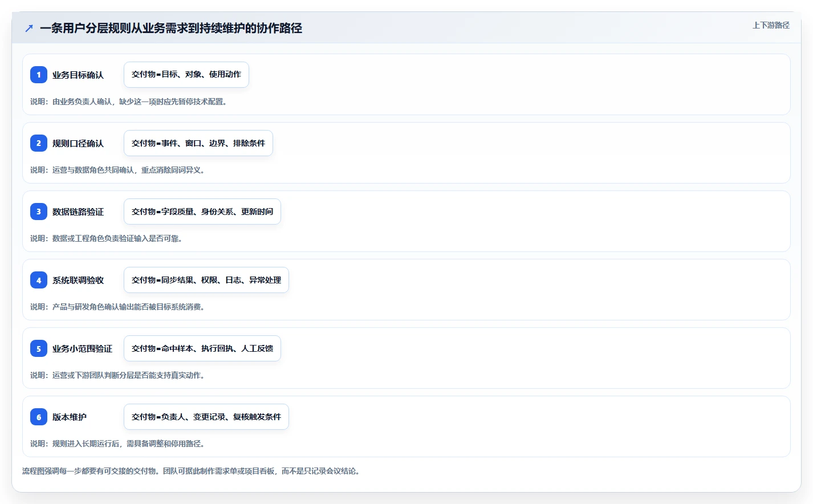Image resolution: width=813 pixels, height=504 pixels.
Task: Click the note 数据或工程角色负责验证输入是否可靠
Action: pyautogui.click(x=108, y=238)
